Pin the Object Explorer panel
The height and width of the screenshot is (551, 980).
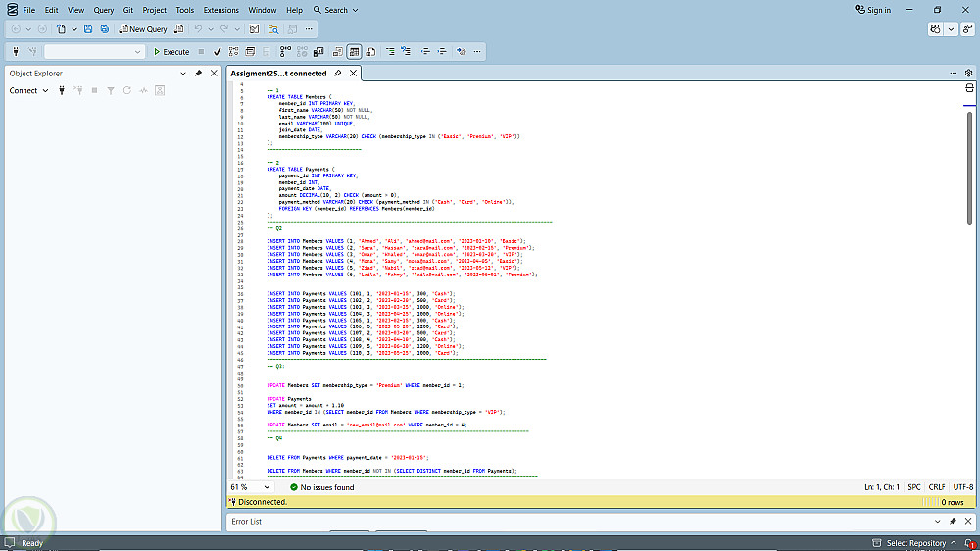tap(199, 74)
